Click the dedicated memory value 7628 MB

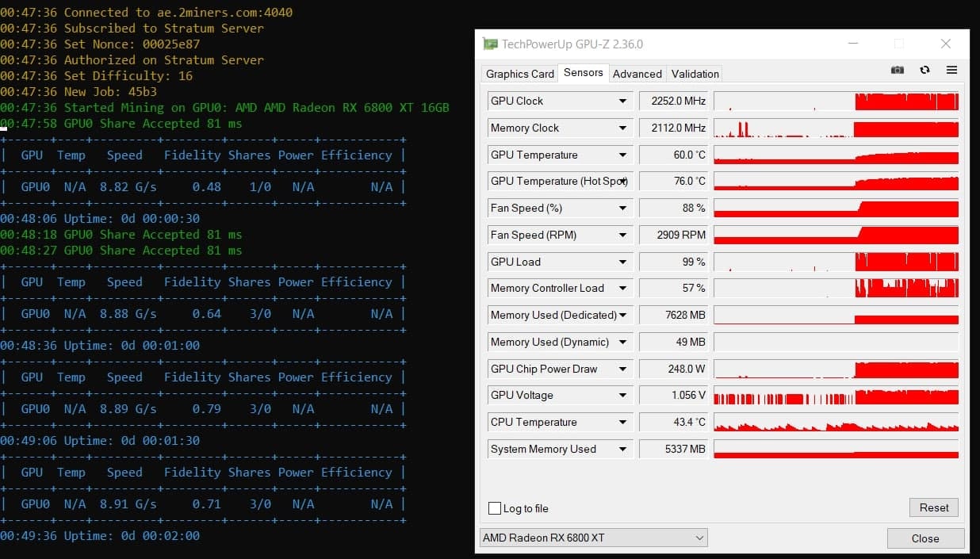click(x=673, y=315)
